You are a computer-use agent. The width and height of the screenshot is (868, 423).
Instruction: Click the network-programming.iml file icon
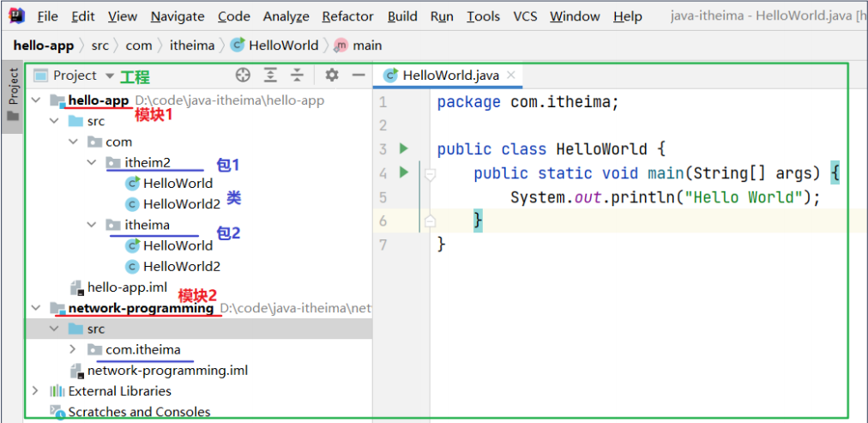click(77, 371)
